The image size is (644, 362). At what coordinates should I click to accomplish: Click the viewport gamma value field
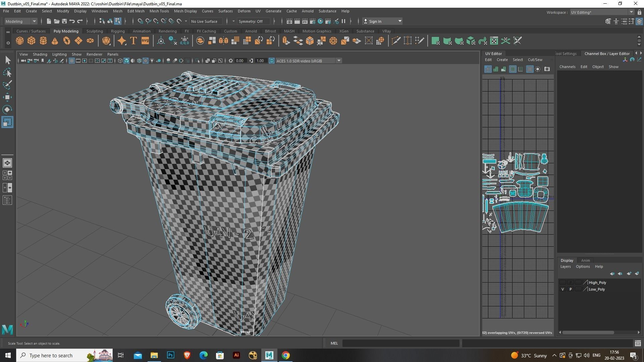(x=260, y=61)
